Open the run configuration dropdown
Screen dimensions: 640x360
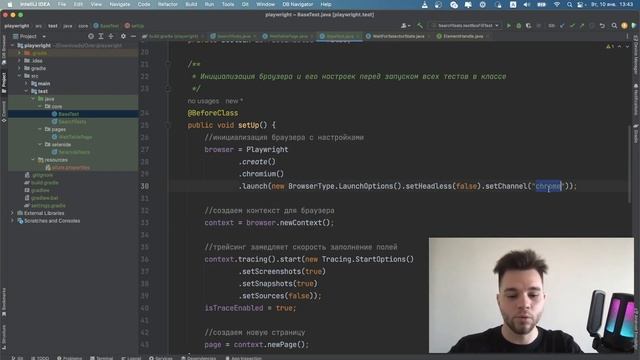pos(465,26)
